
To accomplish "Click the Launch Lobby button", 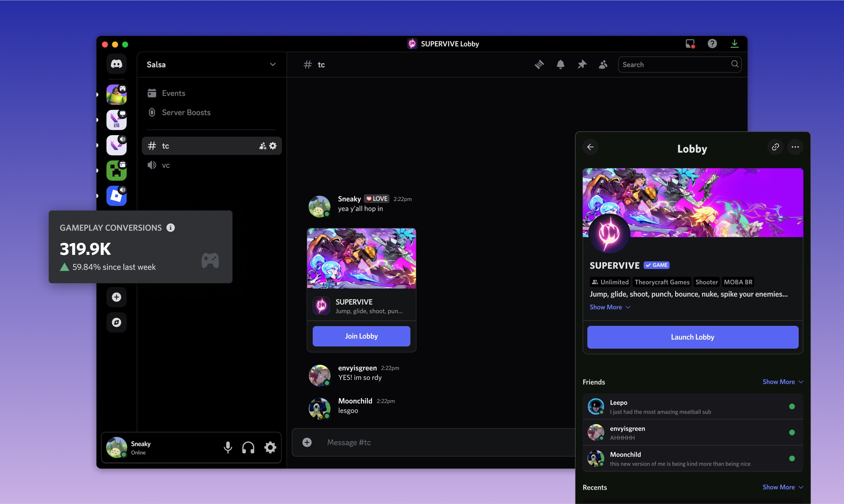I will [692, 337].
